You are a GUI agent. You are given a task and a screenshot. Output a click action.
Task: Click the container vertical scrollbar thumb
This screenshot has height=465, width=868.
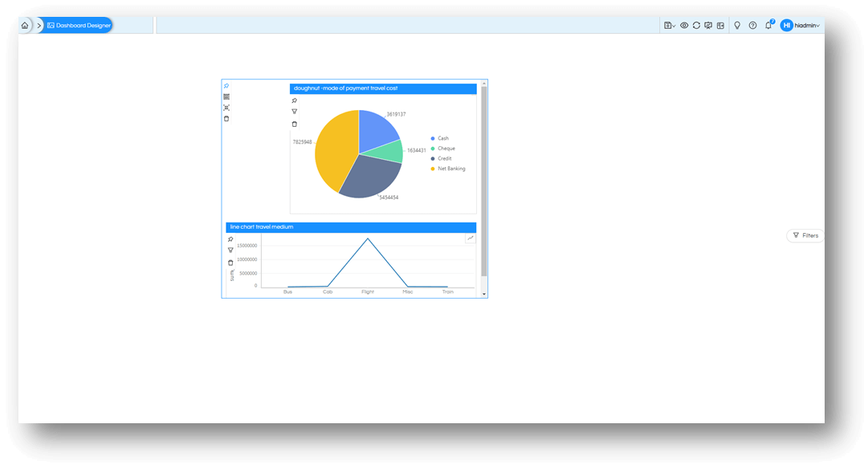click(x=484, y=182)
